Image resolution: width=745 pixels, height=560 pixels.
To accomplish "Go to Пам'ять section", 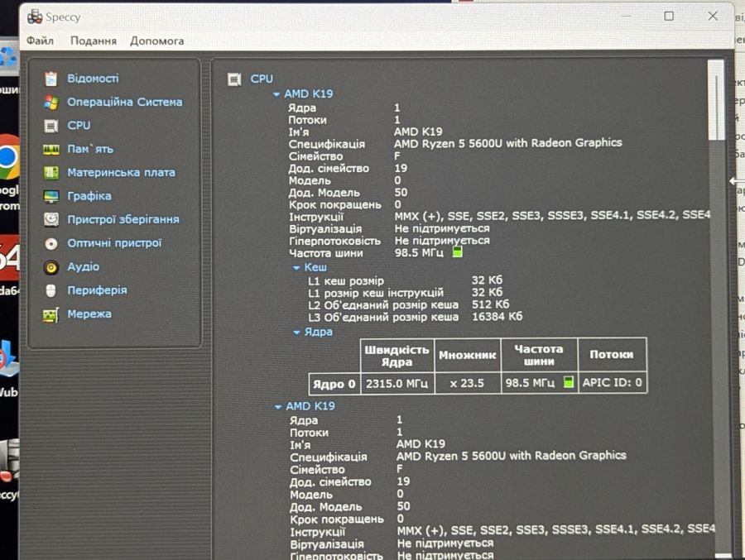I will pyautogui.click(x=90, y=149).
